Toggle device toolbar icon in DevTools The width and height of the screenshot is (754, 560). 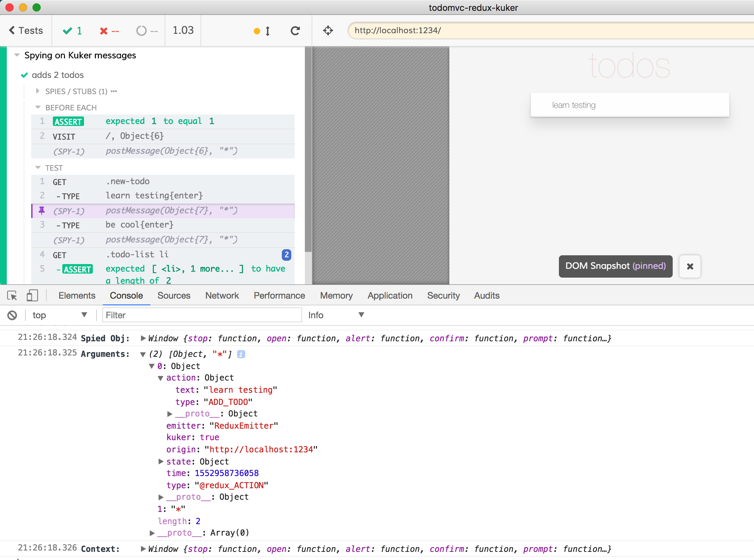coord(32,296)
